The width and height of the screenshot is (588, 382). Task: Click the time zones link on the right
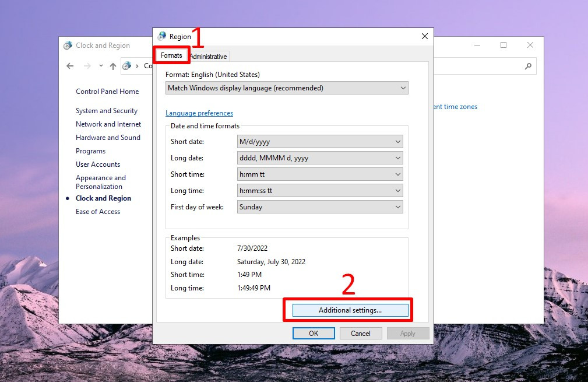456,107
